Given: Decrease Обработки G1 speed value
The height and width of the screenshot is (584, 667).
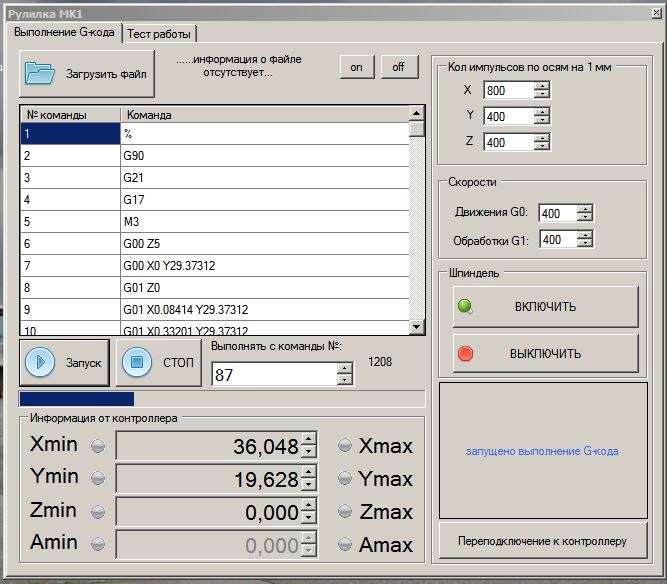Looking at the screenshot, I should point(585,243).
